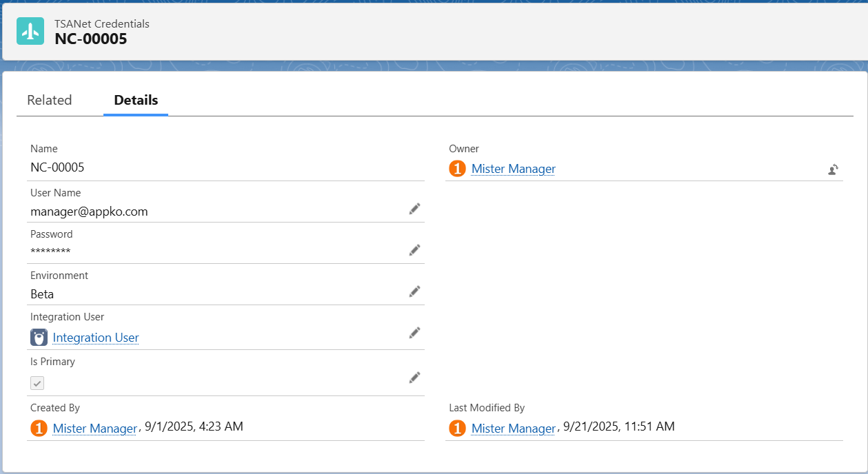Viewport: 868px width, 474px height.
Task: Edit the User Name field with pencil icon
Action: (414, 209)
